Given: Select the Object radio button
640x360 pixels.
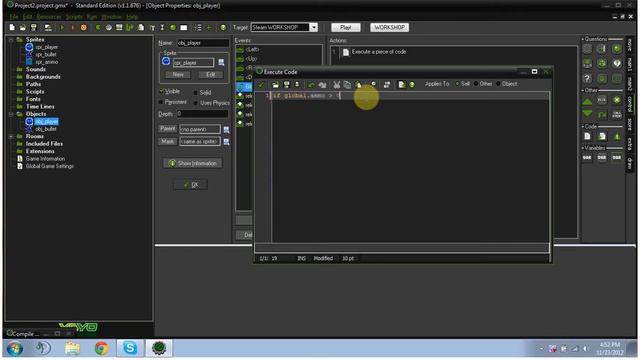Looking at the screenshot, I should coord(498,84).
